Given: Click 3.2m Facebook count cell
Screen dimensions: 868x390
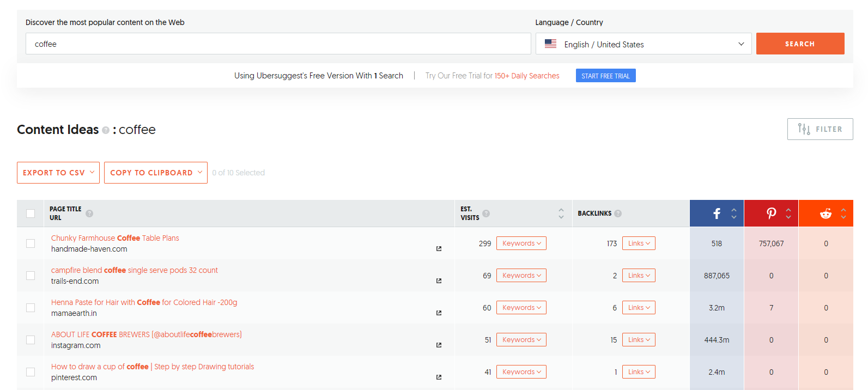Looking at the screenshot, I should [x=717, y=308].
